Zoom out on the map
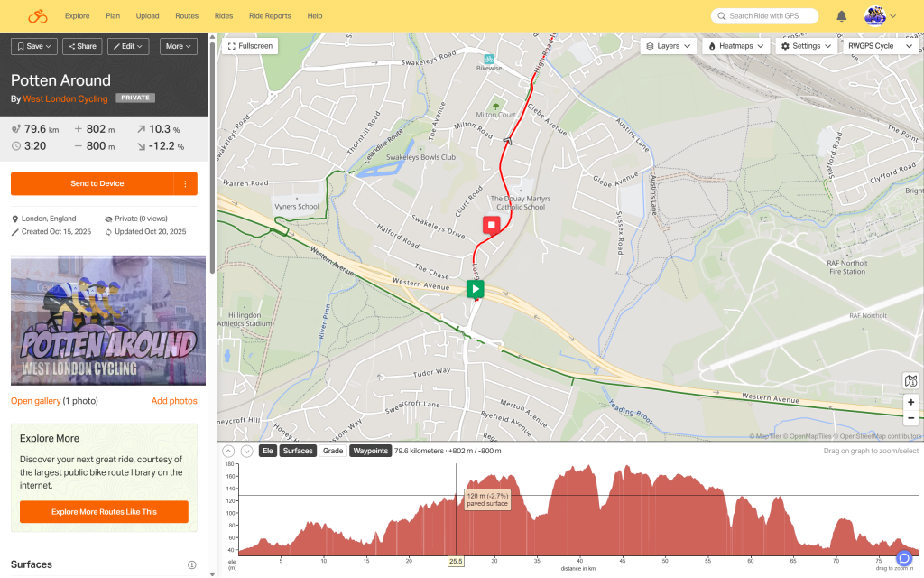 click(x=910, y=418)
